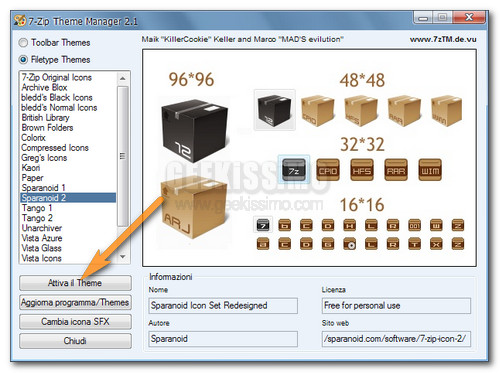The height and width of the screenshot is (373, 500).
Task: Click the theme list scroll down arrow
Action: [123, 257]
